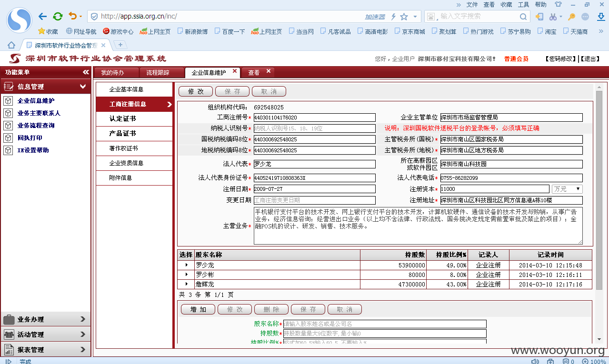
Task: Expand the 信息管理 menu section
Action: (x=45, y=87)
